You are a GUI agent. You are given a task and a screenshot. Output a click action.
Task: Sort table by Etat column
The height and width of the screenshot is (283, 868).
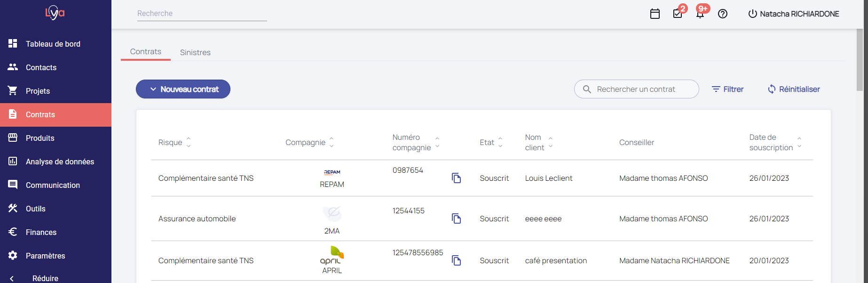(x=500, y=142)
